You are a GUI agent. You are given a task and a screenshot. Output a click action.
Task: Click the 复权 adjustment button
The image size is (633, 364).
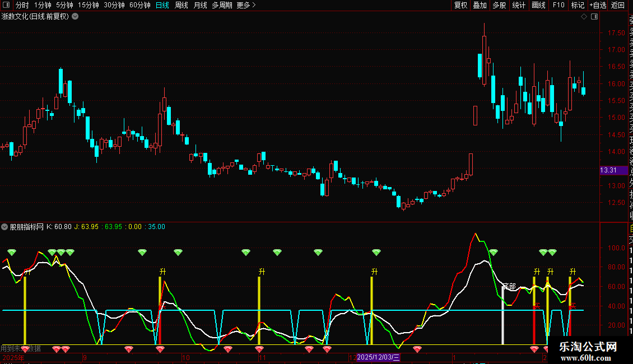coord(460,5)
